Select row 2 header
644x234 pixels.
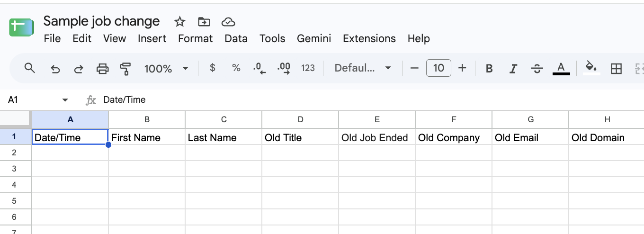15,153
